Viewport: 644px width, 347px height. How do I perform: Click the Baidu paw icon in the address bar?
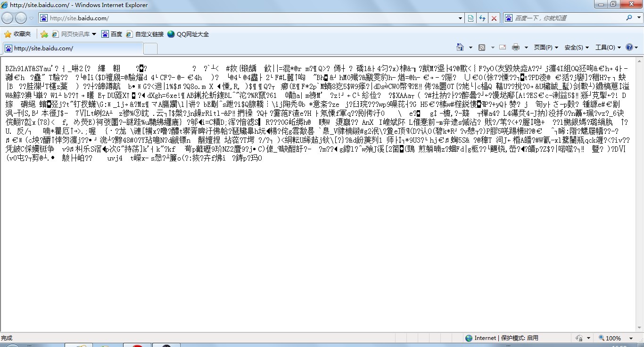coord(44,18)
